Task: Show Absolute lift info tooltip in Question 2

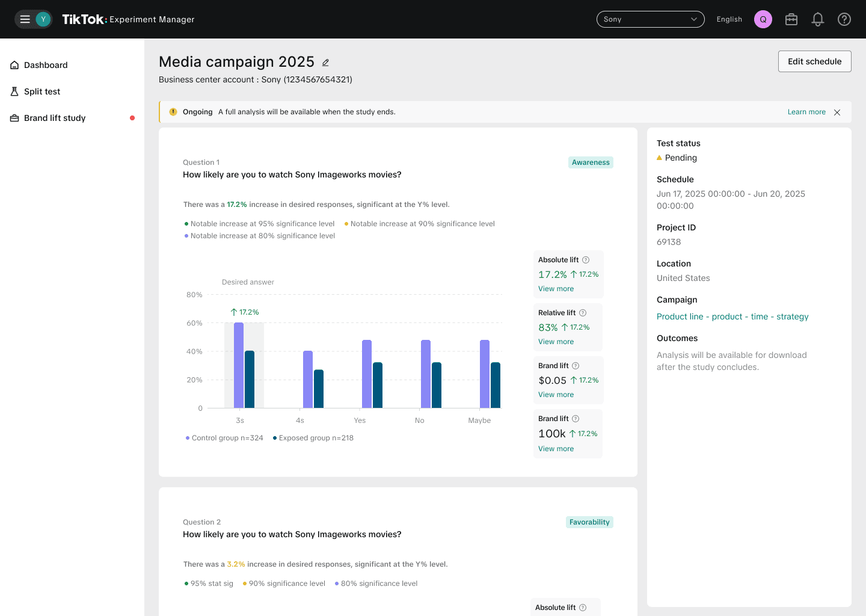Action: pos(583,608)
